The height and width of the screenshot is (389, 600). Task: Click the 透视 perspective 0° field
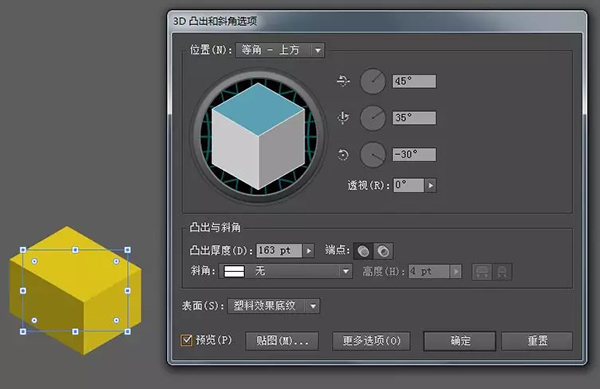click(x=409, y=186)
